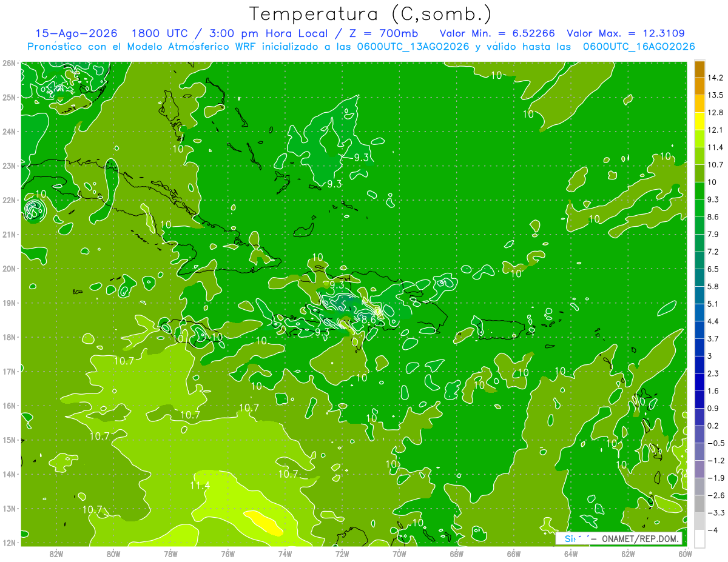The image size is (728, 562).
Task: Click the colorbar label "12.8"
Action: [x=715, y=112]
